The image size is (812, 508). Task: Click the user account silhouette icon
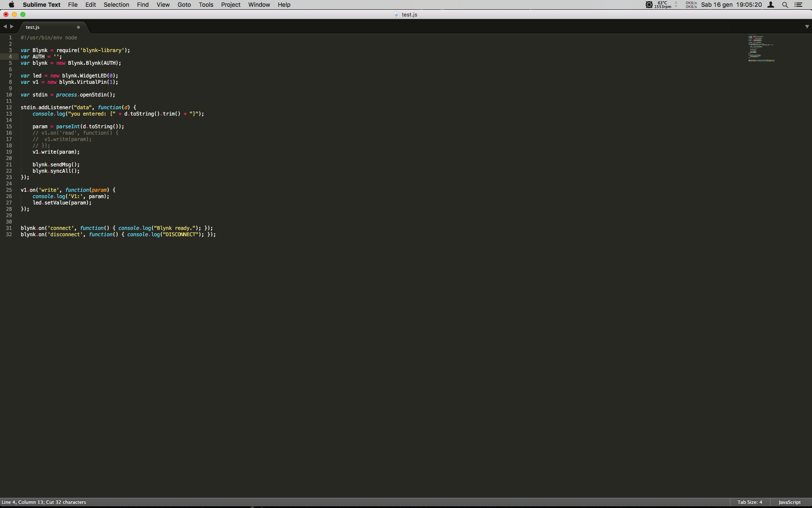[771, 5]
